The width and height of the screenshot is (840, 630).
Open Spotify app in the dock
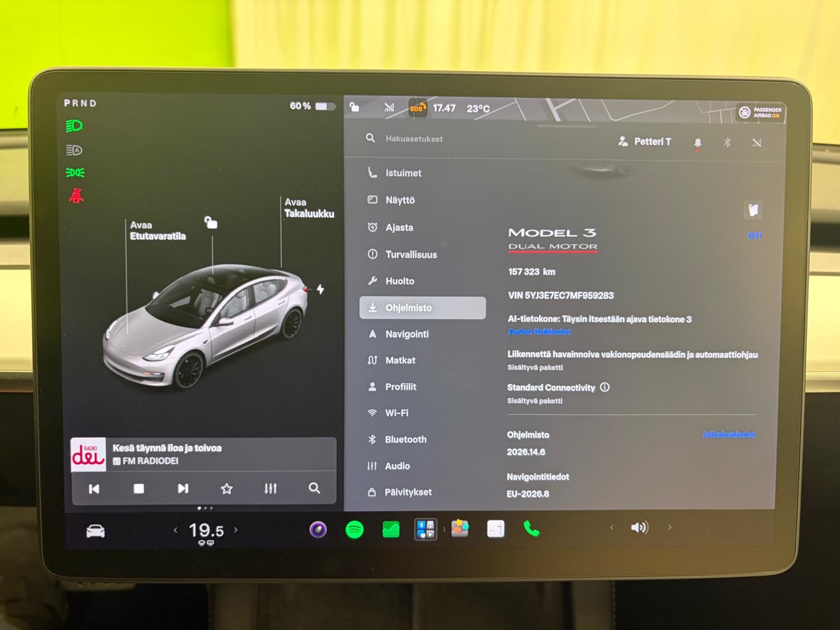click(x=355, y=530)
